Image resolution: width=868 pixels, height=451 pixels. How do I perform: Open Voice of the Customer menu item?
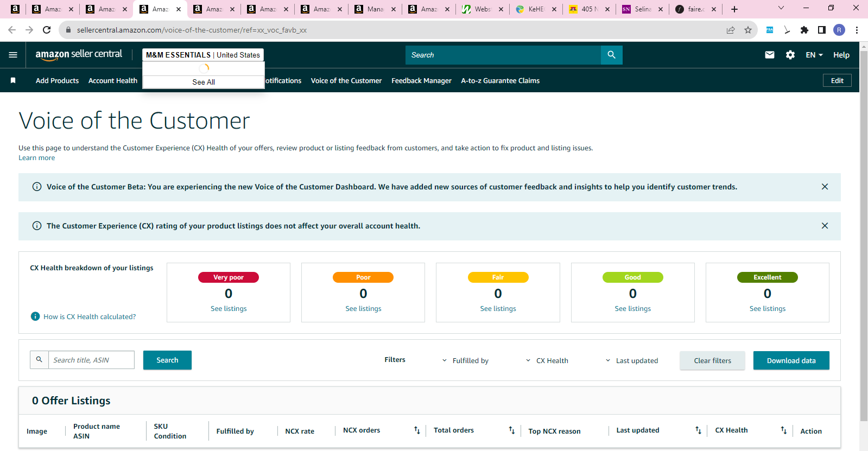(346, 80)
